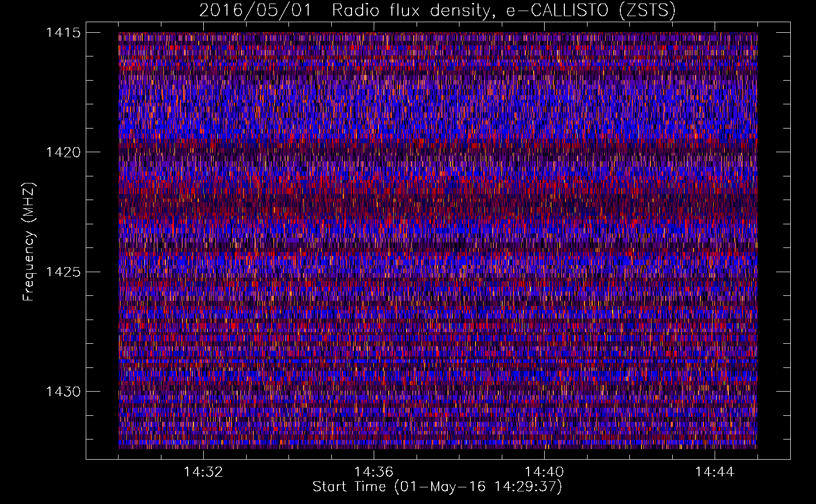Select the 1415 frequency axis label
816x504 pixels.
63,33
